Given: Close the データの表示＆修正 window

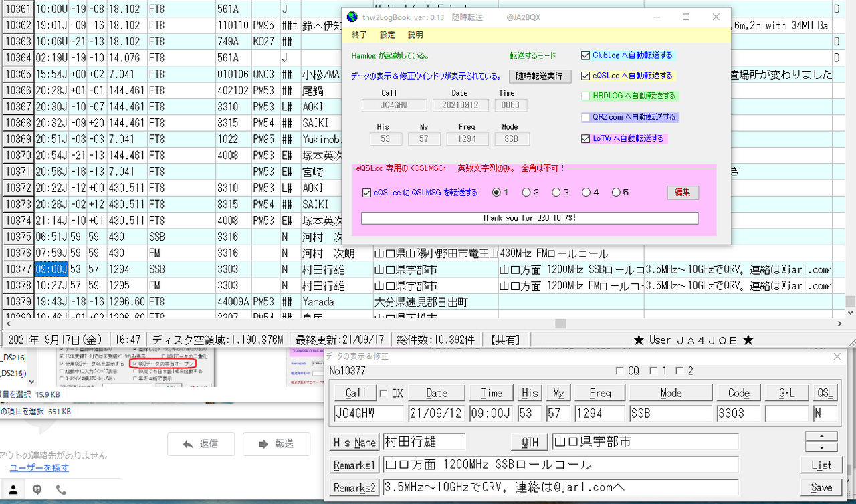Looking at the screenshot, I should click(837, 357).
